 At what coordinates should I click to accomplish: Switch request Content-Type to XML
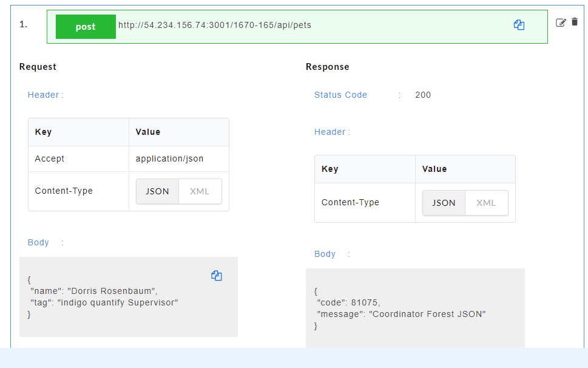[x=200, y=191]
